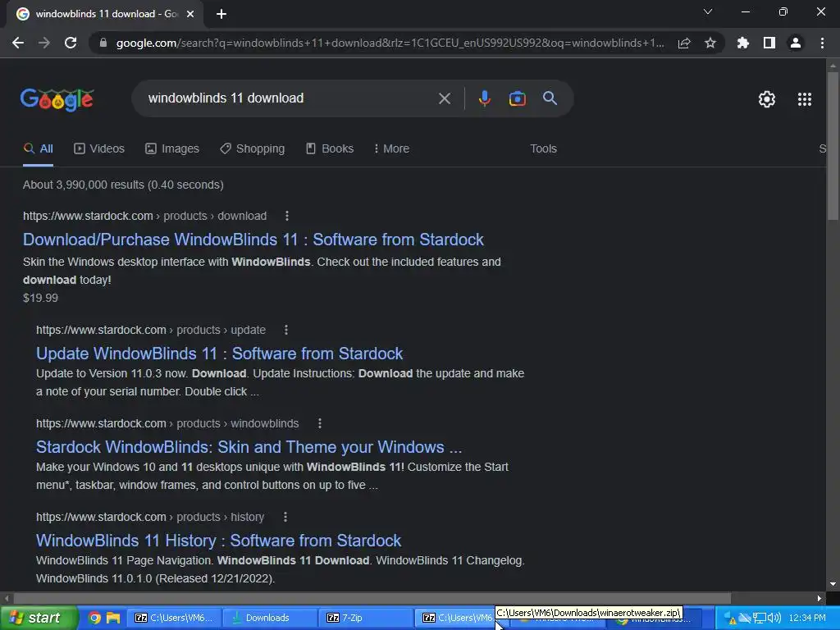840x630 pixels.
Task: Submit search with magnifier icon
Action: point(550,98)
